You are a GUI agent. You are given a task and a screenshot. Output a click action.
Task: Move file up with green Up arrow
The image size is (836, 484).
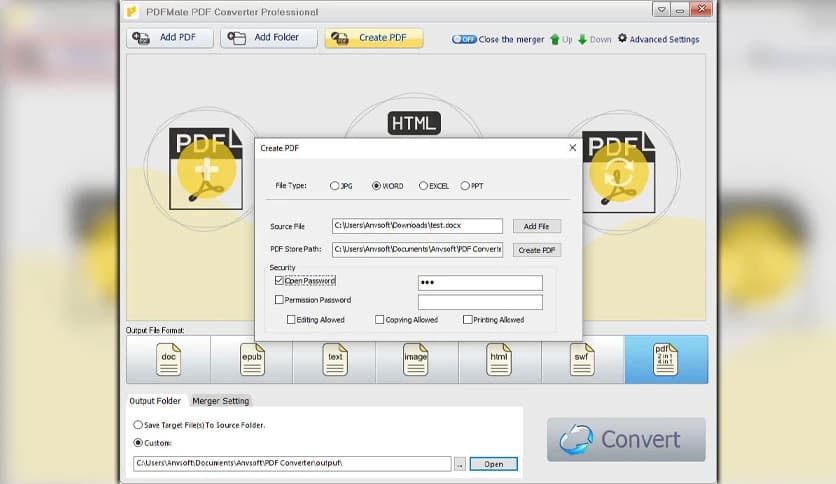coord(560,39)
